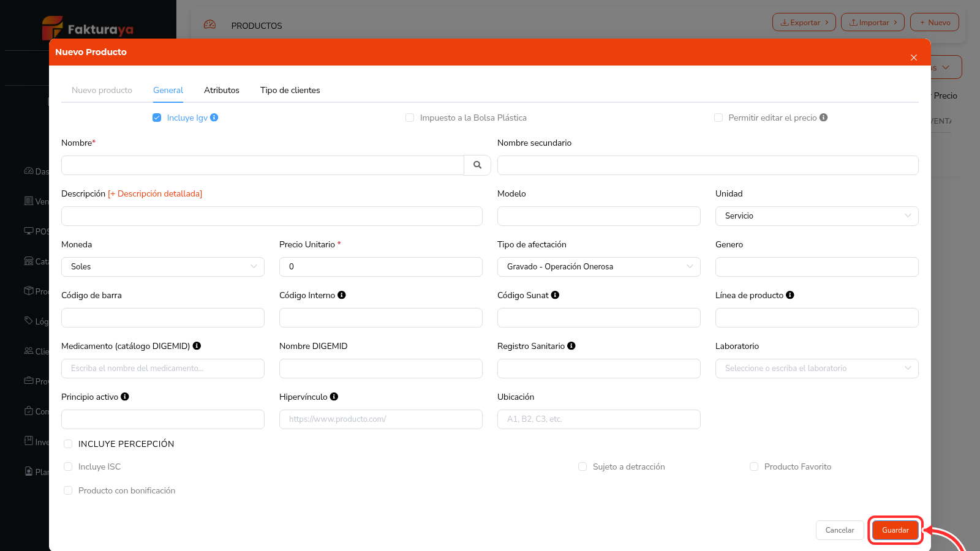Image resolution: width=980 pixels, height=551 pixels.
Task: Click info icon beside Medicamento (catálogo DIGEMID)
Action: pos(197,346)
